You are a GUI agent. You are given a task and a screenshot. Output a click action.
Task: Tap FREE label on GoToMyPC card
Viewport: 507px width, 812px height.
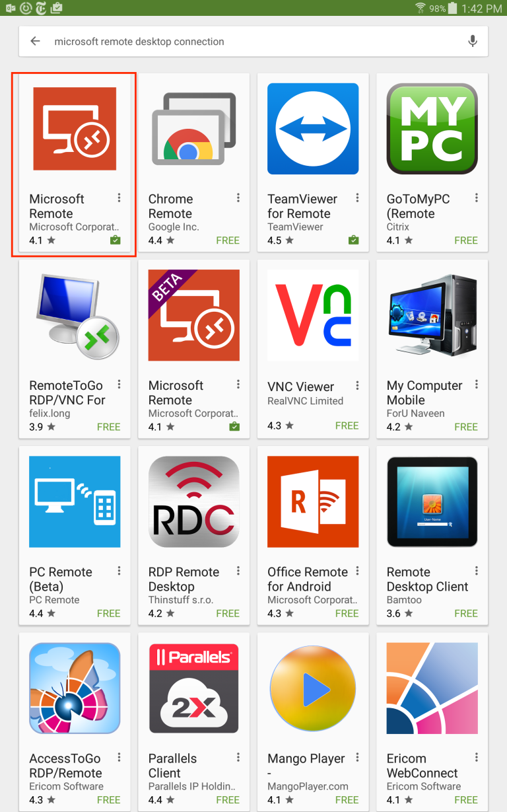pyautogui.click(x=466, y=240)
